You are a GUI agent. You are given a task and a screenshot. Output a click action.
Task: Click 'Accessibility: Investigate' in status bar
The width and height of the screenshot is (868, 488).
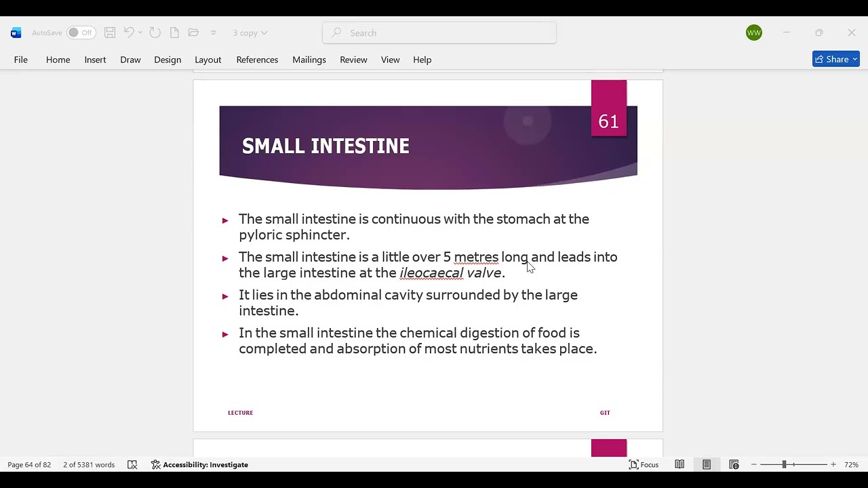(x=199, y=465)
